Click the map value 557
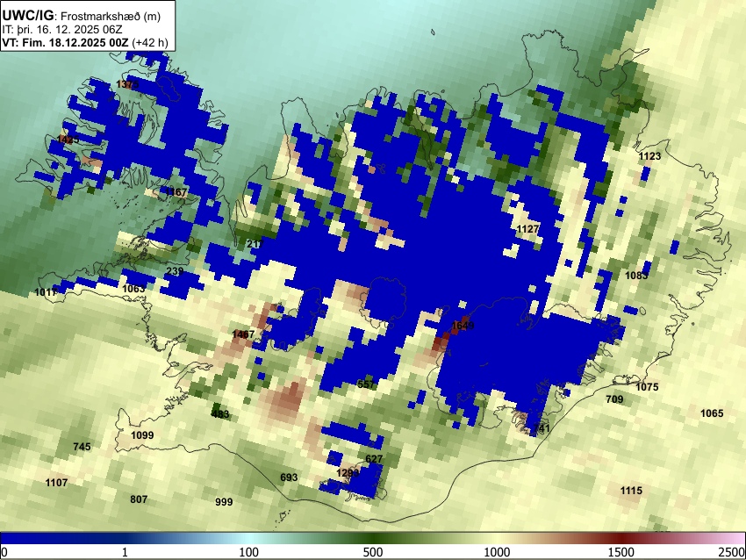 (x=365, y=384)
